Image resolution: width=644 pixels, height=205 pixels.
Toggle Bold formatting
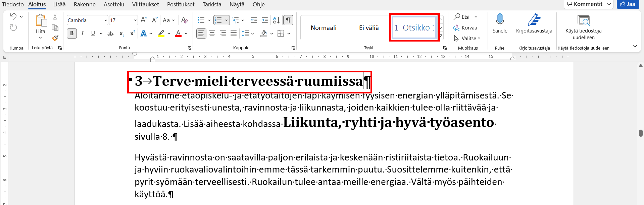point(72,33)
